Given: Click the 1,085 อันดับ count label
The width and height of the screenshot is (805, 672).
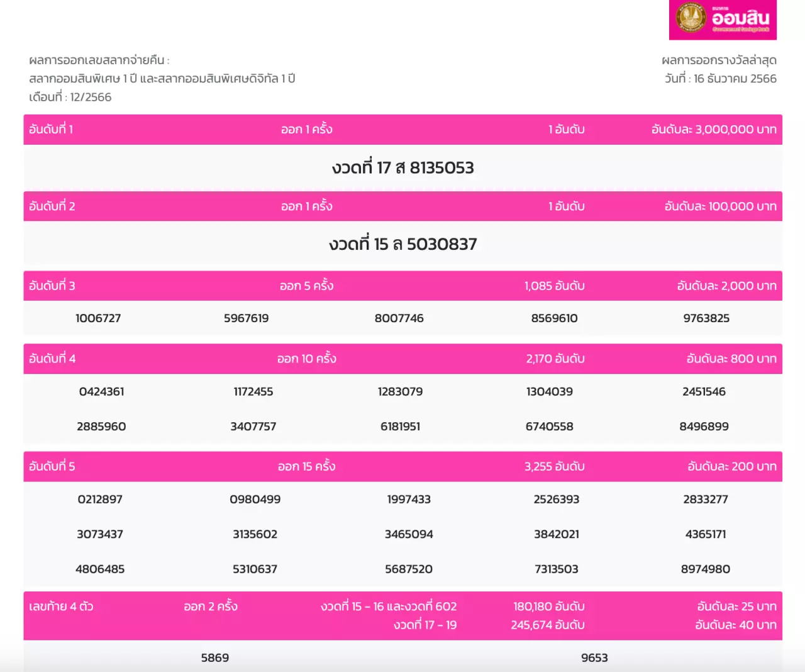Looking at the screenshot, I should pyautogui.click(x=555, y=286).
